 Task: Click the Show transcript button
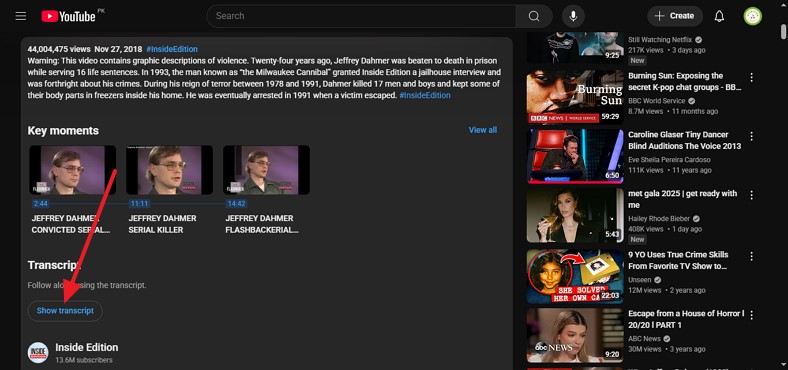65,311
